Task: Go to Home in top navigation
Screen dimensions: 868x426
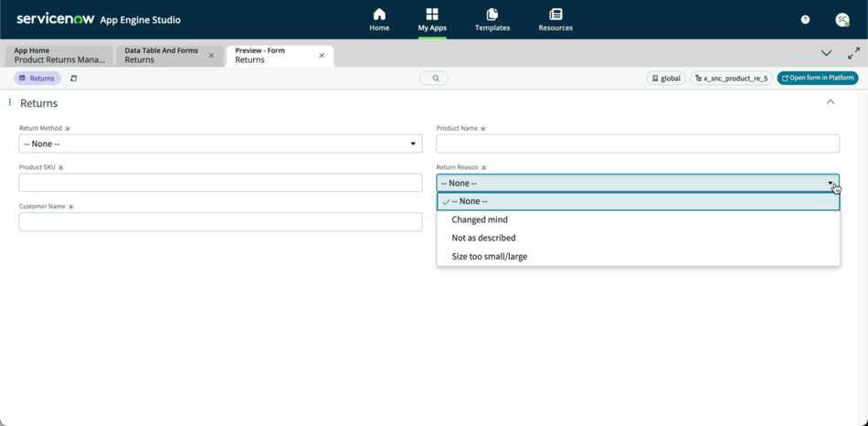Action: (379, 20)
